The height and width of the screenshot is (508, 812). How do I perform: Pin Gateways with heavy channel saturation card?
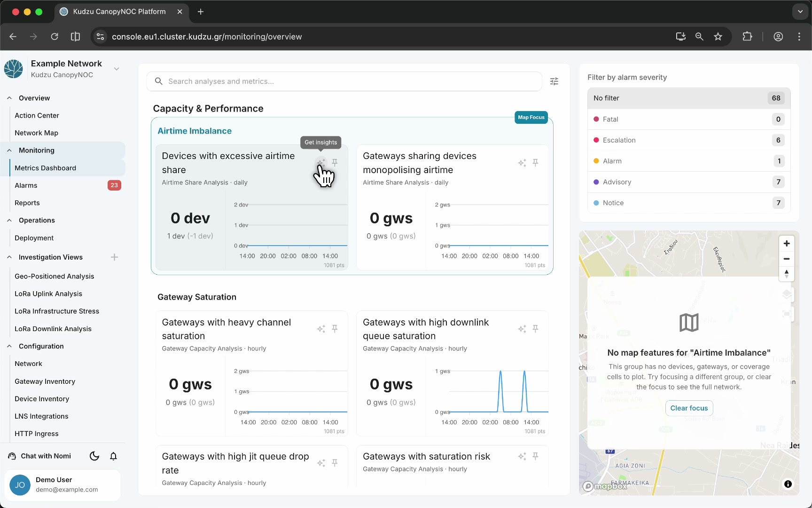tap(335, 329)
